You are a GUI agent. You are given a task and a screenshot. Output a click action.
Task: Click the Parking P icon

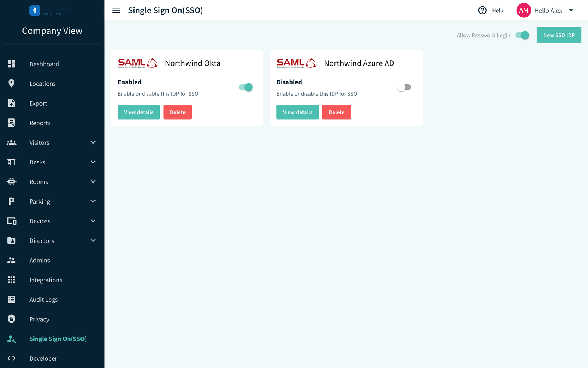click(11, 201)
